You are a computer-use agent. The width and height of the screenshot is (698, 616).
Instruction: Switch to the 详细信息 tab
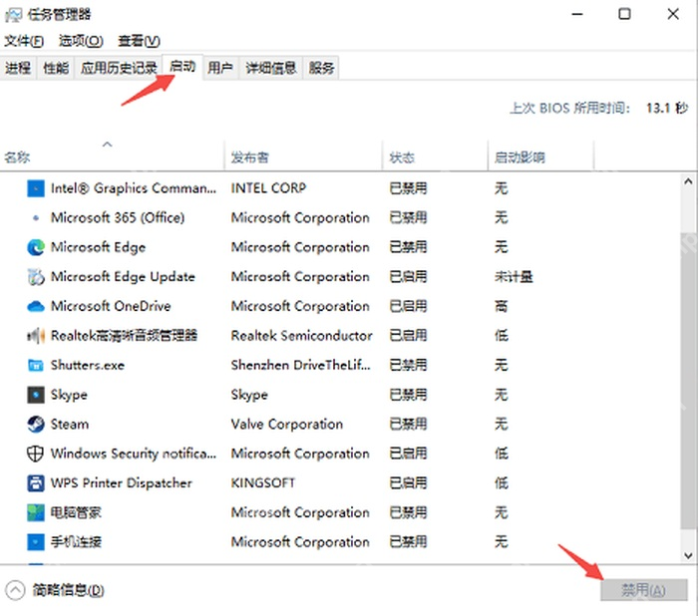271,68
